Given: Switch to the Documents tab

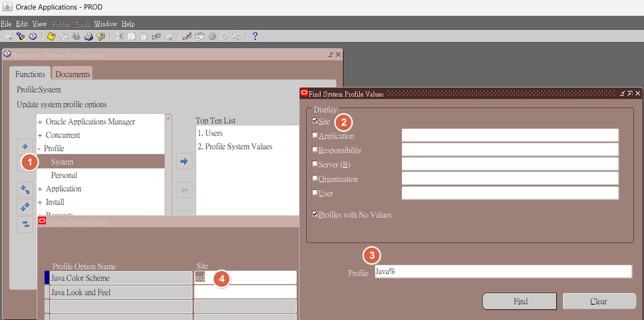Looking at the screenshot, I should [x=73, y=74].
